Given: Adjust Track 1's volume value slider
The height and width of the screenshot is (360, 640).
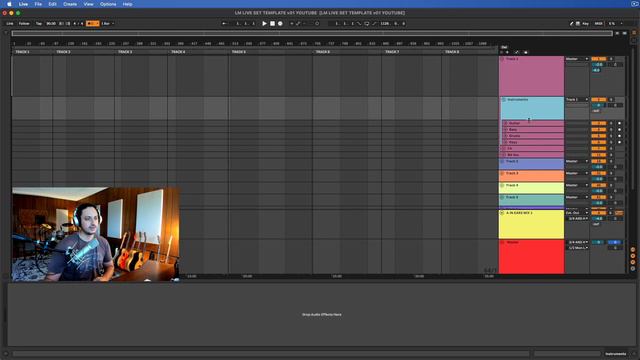Looking at the screenshot, I should [x=598, y=64].
